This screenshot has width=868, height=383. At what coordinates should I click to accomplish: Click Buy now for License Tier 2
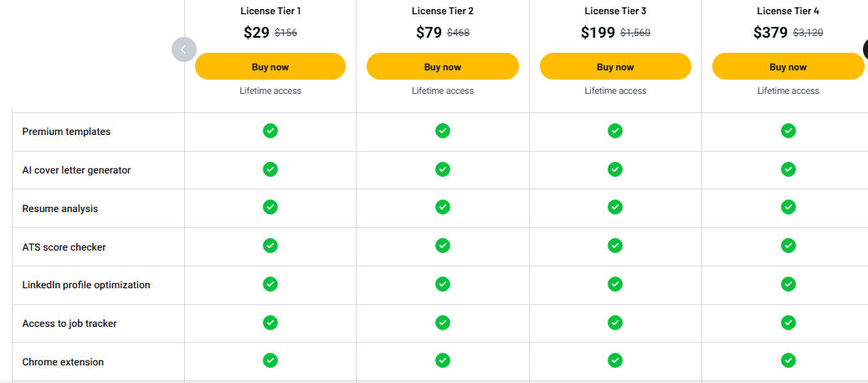pos(442,66)
